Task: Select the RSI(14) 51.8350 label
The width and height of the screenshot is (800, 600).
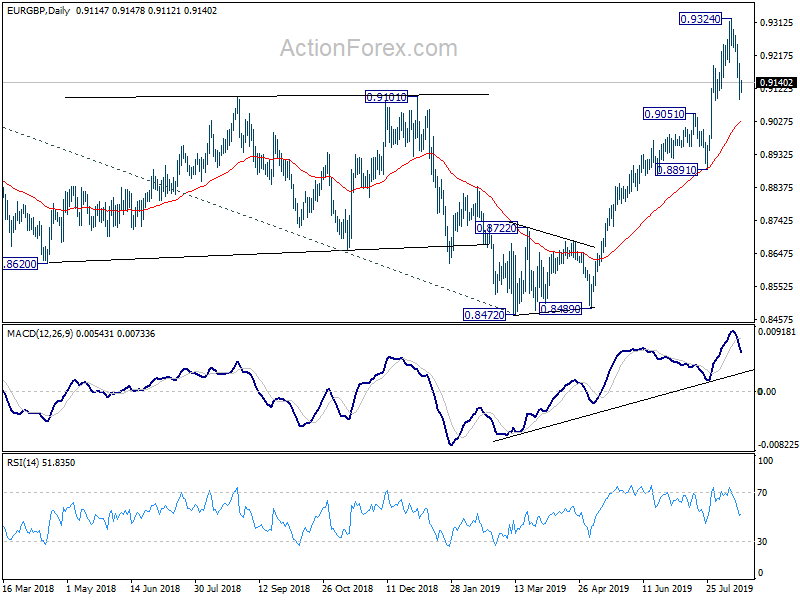Action: pyautogui.click(x=41, y=463)
